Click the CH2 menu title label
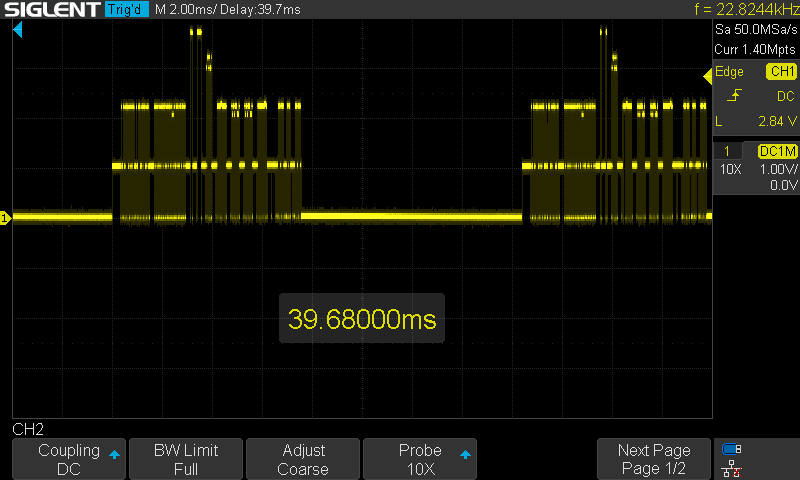 (x=28, y=429)
